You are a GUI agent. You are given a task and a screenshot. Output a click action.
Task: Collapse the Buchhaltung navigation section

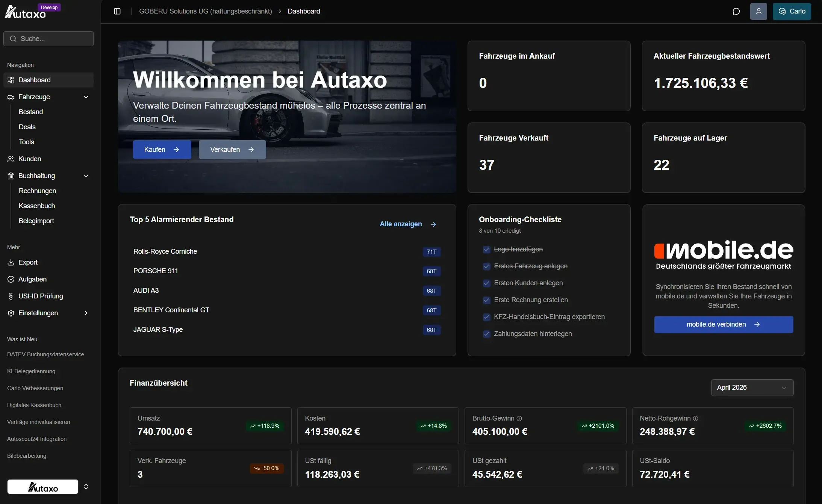click(x=86, y=176)
